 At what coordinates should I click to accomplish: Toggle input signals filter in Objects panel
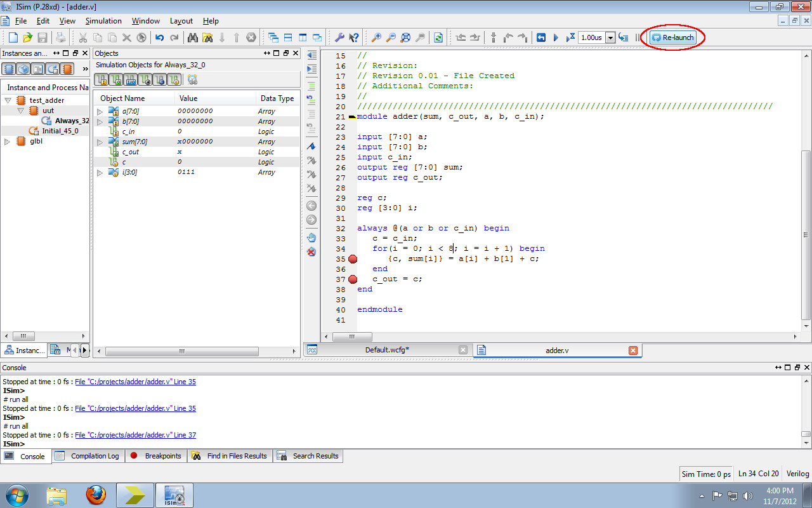tap(101, 79)
